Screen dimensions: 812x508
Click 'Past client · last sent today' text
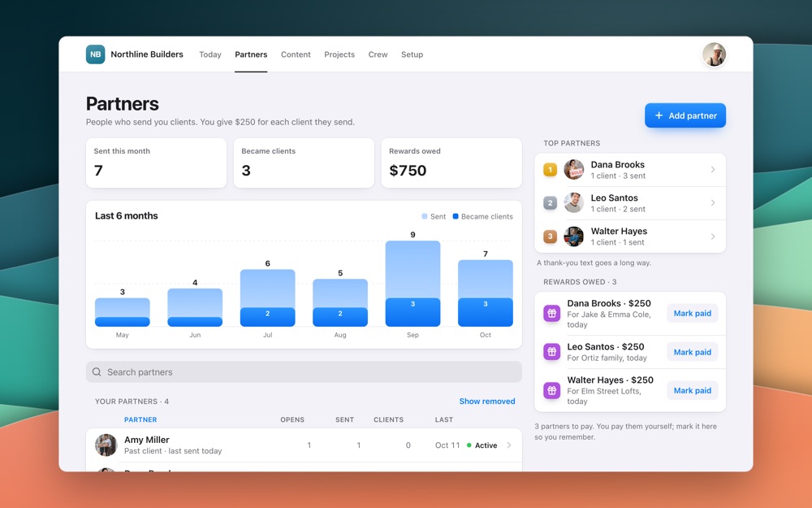pos(173,451)
